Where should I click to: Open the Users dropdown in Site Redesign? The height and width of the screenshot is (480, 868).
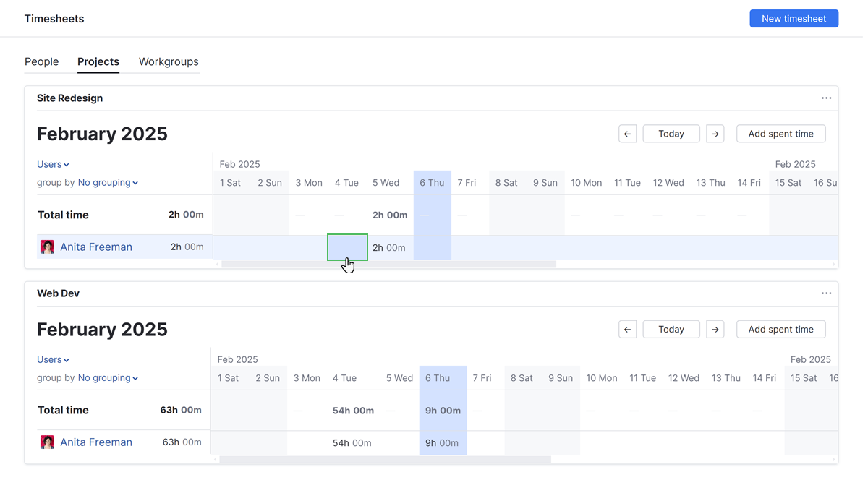[x=51, y=164]
